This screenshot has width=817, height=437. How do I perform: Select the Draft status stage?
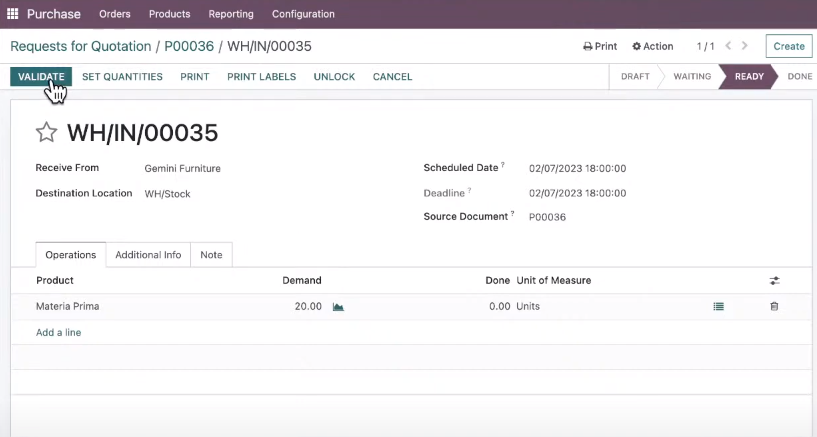[x=635, y=77]
